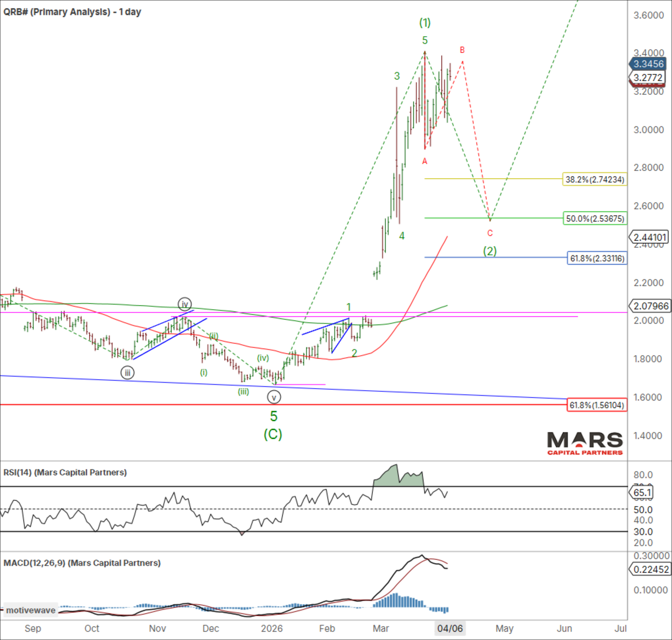The width and height of the screenshot is (672, 640).
Task: Click the Mars Capital Partners logo
Action: click(584, 443)
